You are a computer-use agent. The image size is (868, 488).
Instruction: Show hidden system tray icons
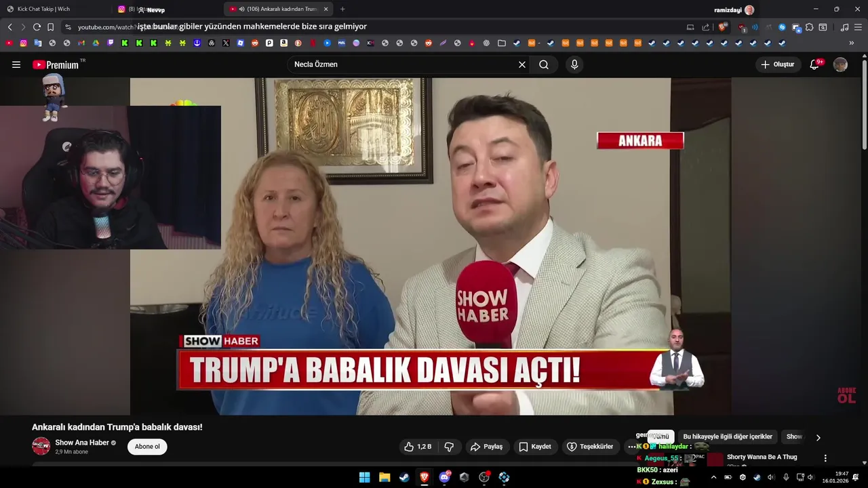pyautogui.click(x=713, y=477)
